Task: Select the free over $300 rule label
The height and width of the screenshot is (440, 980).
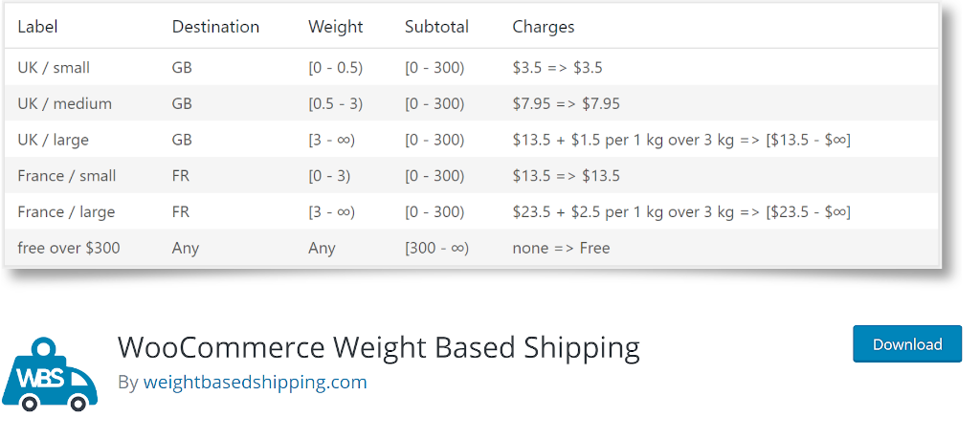Action: click(69, 249)
